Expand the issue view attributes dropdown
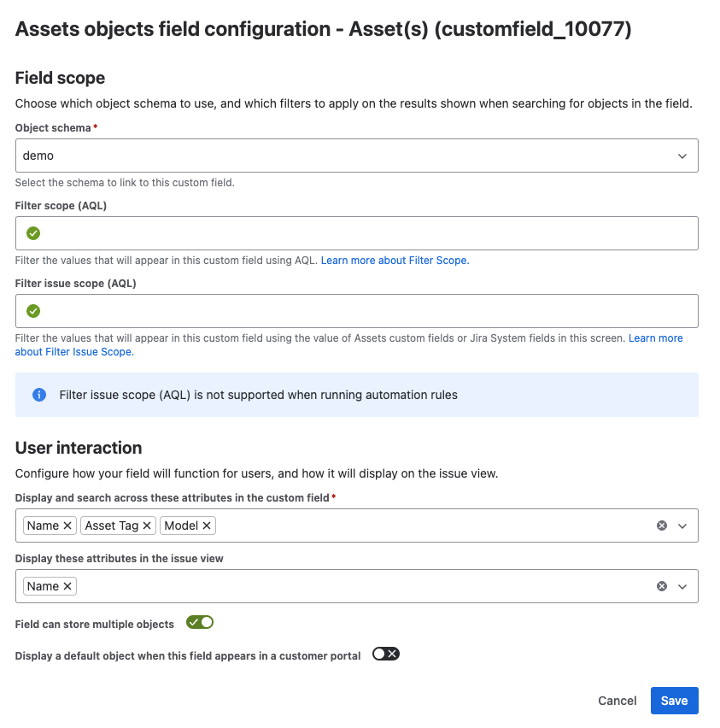 point(682,586)
